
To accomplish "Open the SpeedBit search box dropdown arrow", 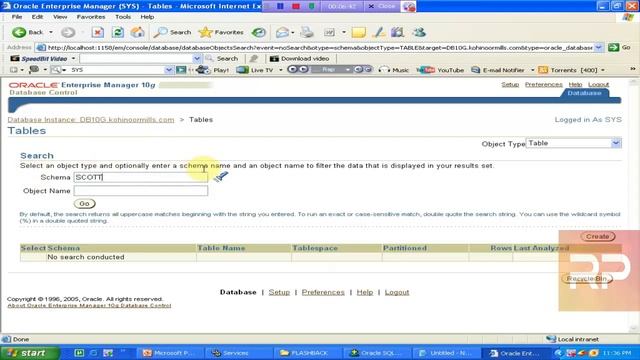I will point(197,58).
